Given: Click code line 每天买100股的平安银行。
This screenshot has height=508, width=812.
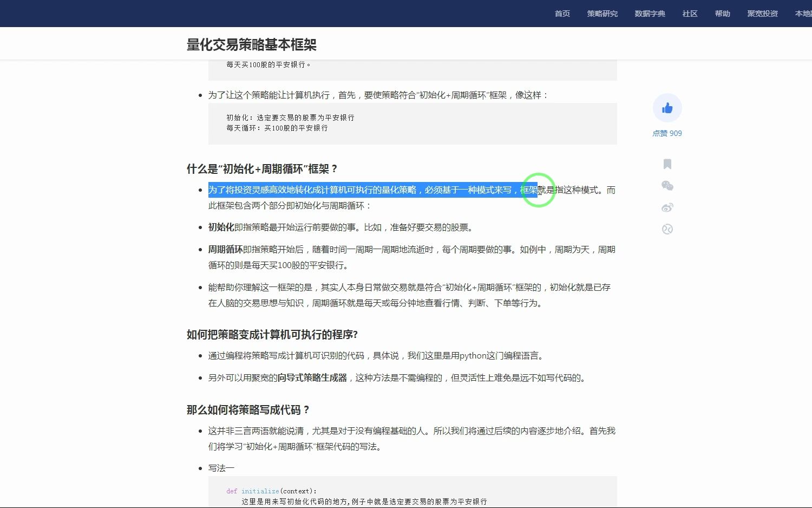Looking at the screenshot, I should pos(269,64).
